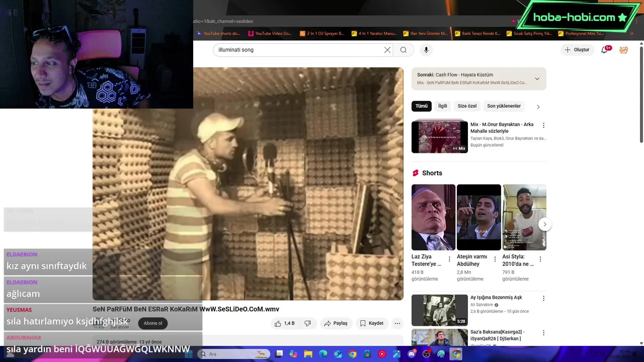
Task: Open options menu for Mix - M.Onur Bayraktan
Action: [543, 125]
